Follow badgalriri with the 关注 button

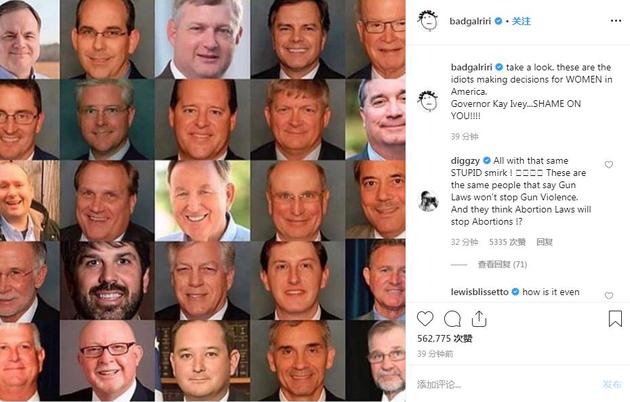coord(521,20)
